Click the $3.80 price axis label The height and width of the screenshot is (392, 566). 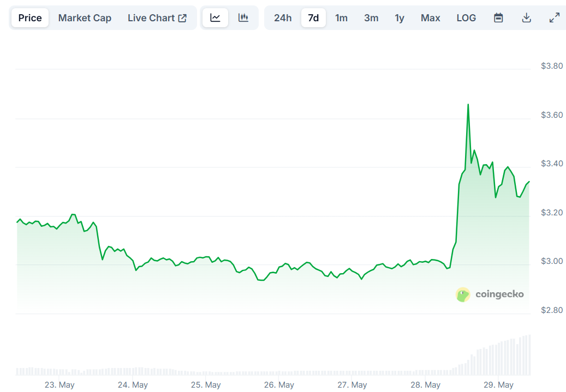pyautogui.click(x=551, y=66)
